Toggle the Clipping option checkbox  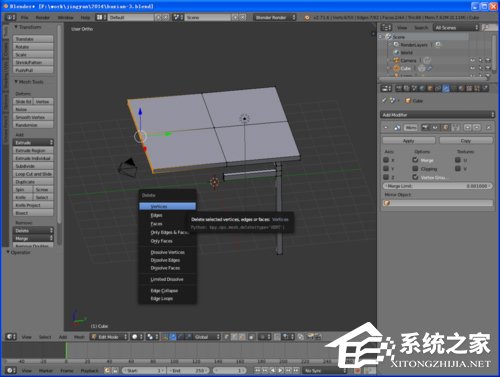415,169
